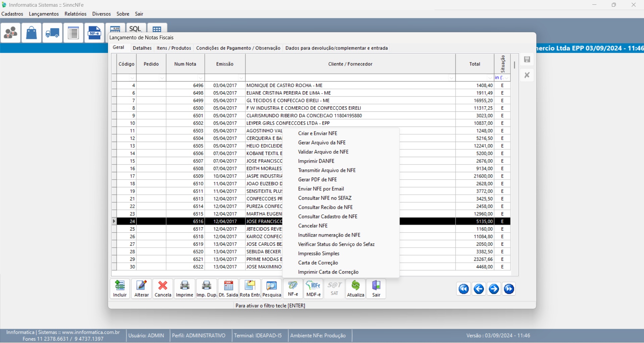This screenshot has height=343, width=644.
Task: Switch to the Detalhes tab
Action: click(142, 48)
